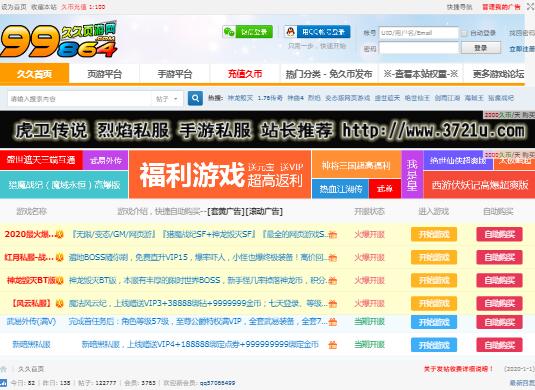Click the medal icon next to 风云私服
535x390 pixels.
point(60,303)
